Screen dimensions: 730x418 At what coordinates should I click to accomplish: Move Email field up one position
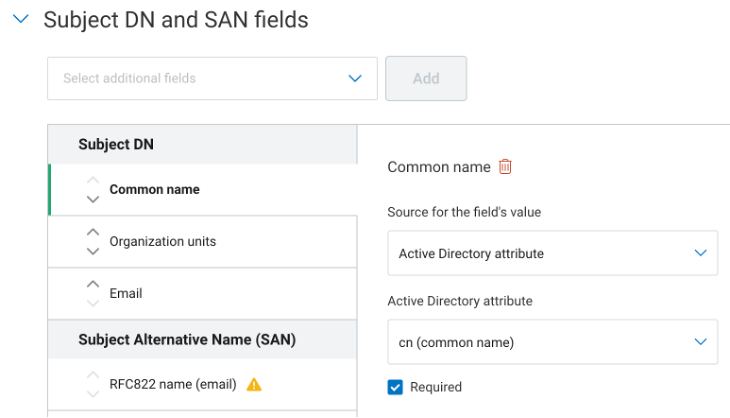93,285
